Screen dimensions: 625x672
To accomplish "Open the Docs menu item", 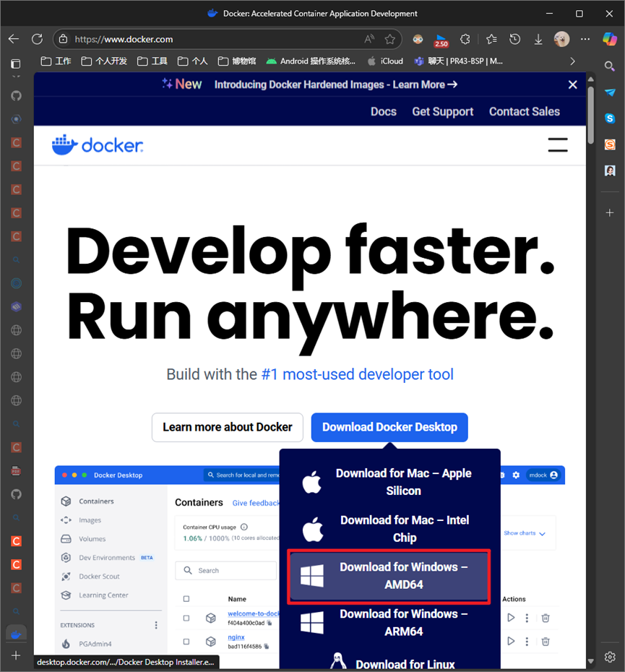I will pyautogui.click(x=383, y=112).
